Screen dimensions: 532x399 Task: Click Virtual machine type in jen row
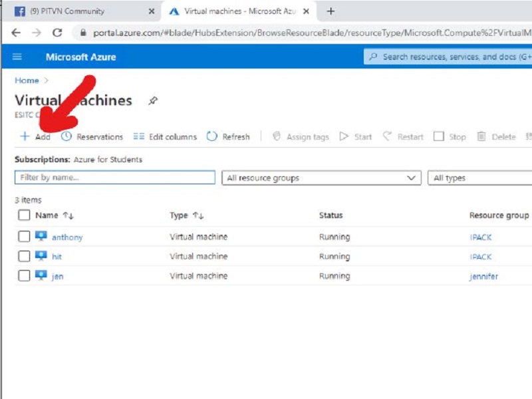(198, 276)
